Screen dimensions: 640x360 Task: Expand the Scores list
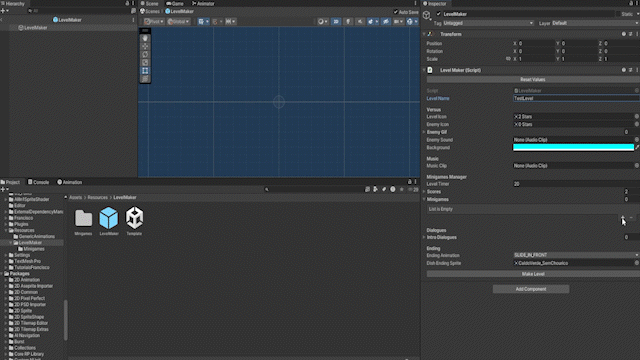click(424, 191)
